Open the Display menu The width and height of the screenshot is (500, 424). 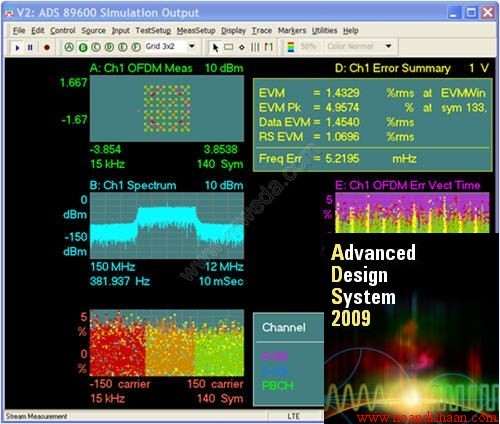pyautogui.click(x=233, y=31)
